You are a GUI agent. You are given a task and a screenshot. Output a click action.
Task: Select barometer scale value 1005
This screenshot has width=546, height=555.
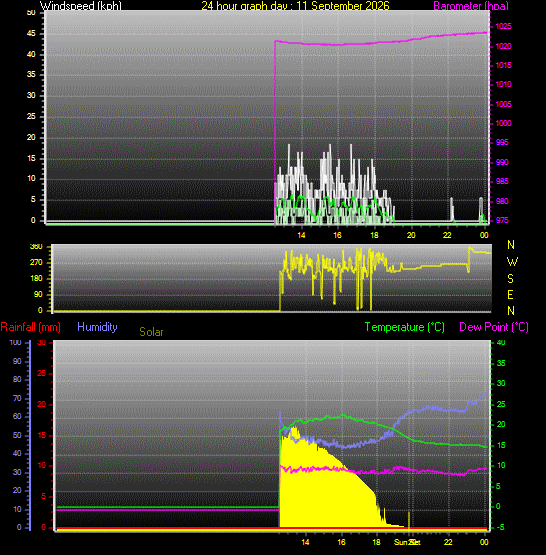[503, 104]
